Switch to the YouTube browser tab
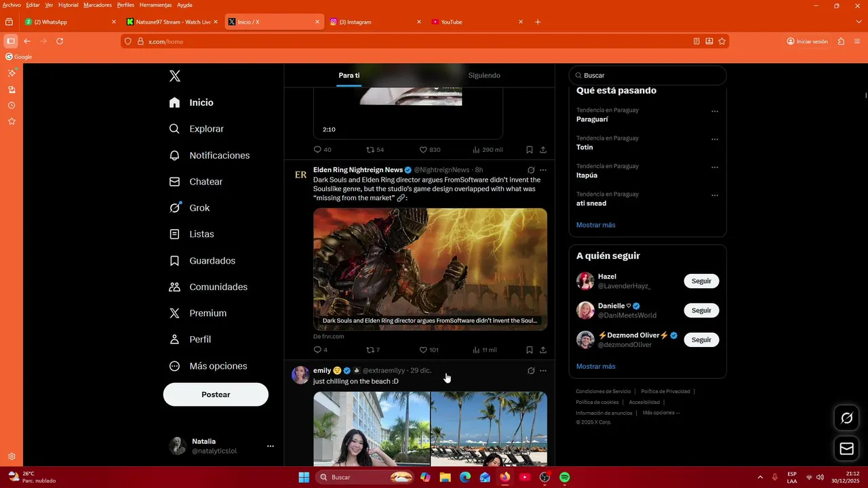The width and height of the screenshot is (868, 488). 477,22
